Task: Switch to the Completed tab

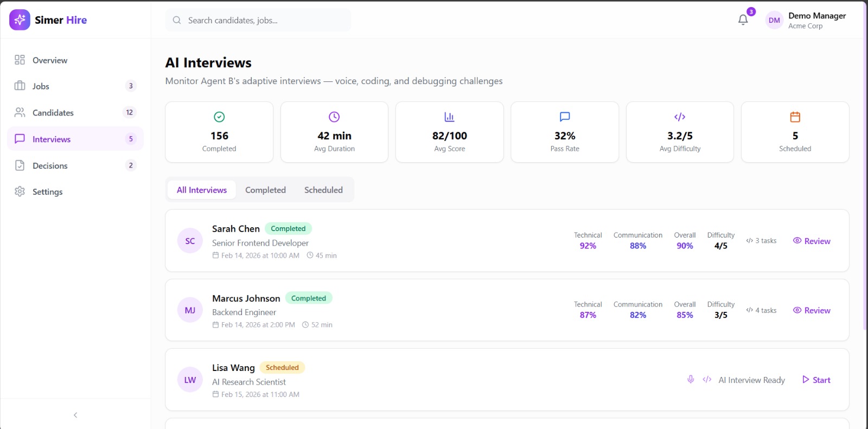Action: tap(265, 190)
